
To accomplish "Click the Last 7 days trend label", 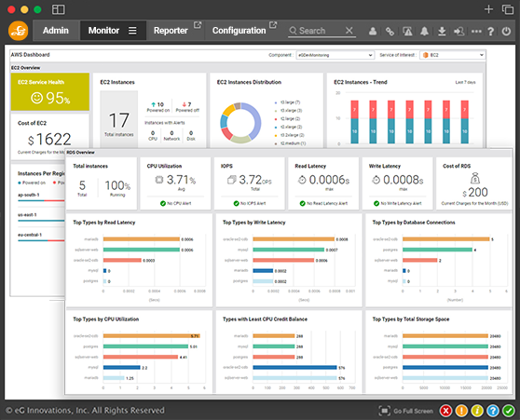I will [465, 82].
